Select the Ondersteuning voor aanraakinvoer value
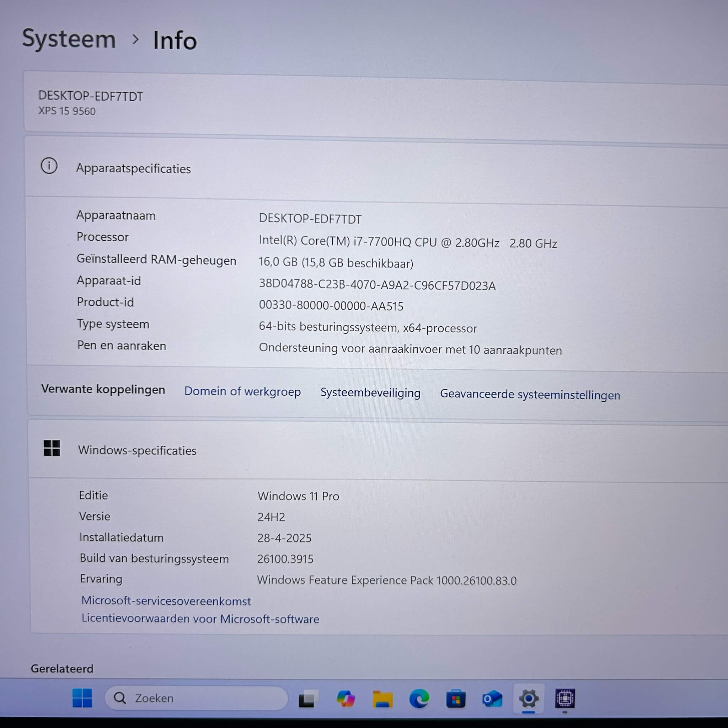This screenshot has height=728, width=728. (410, 349)
